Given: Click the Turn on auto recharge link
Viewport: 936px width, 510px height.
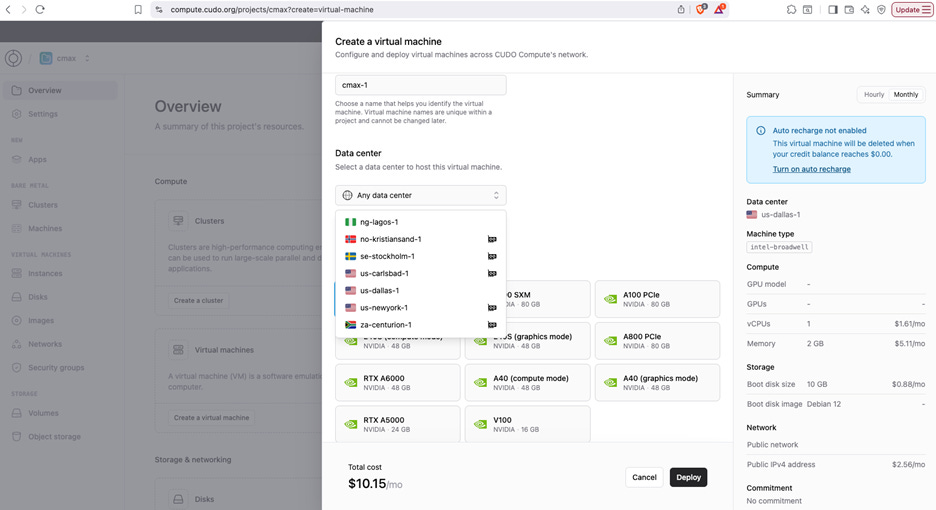Looking at the screenshot, I should [x=811, y=169].
